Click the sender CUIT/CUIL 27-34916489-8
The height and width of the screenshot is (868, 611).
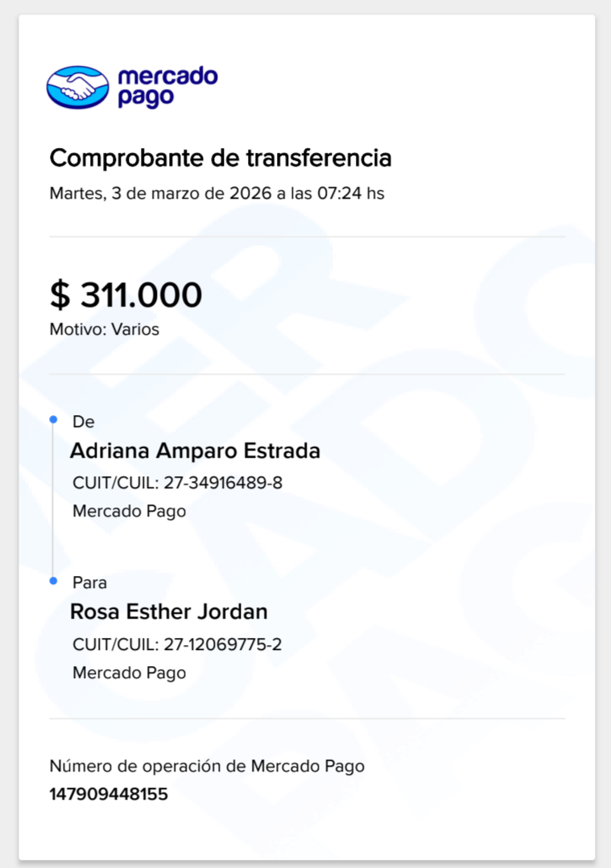pos(177,483)
